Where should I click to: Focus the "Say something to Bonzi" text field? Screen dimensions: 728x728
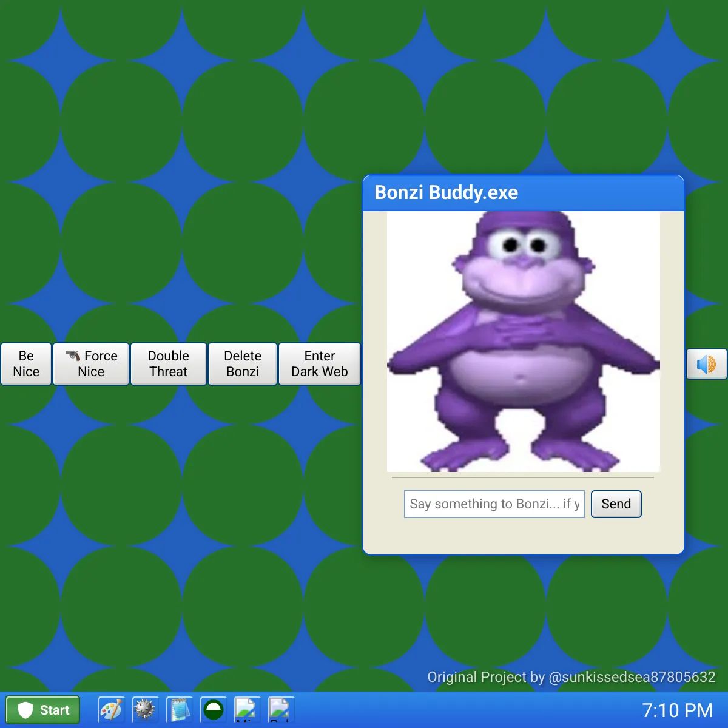494,504
